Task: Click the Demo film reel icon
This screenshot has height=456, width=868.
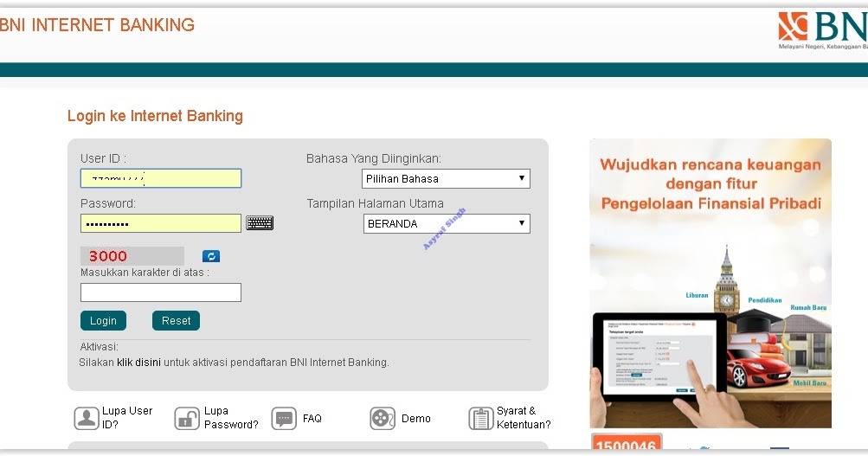Action: pyautogui.click(x=383, y=419)
